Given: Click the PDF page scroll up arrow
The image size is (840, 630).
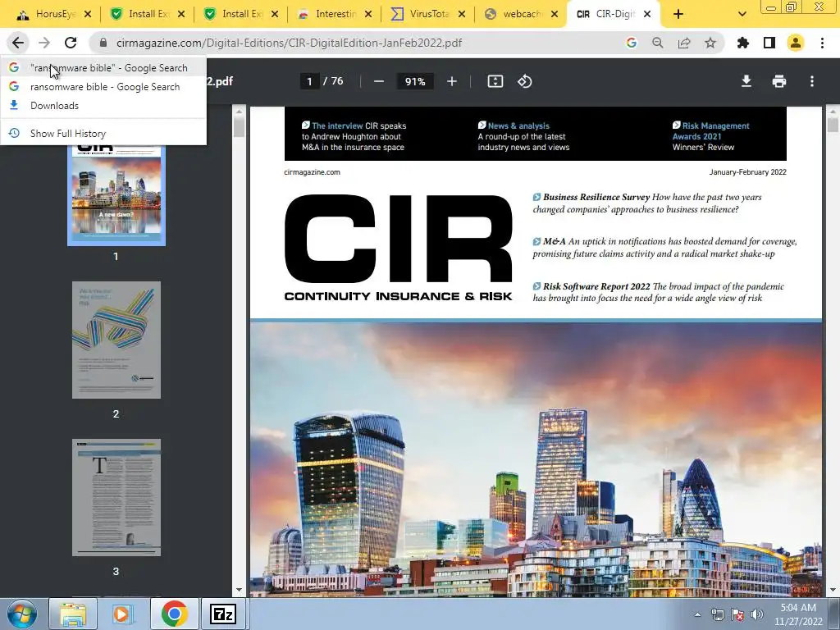Looking at the screenshot, I should pyautogui.click(x=833, y=112).
